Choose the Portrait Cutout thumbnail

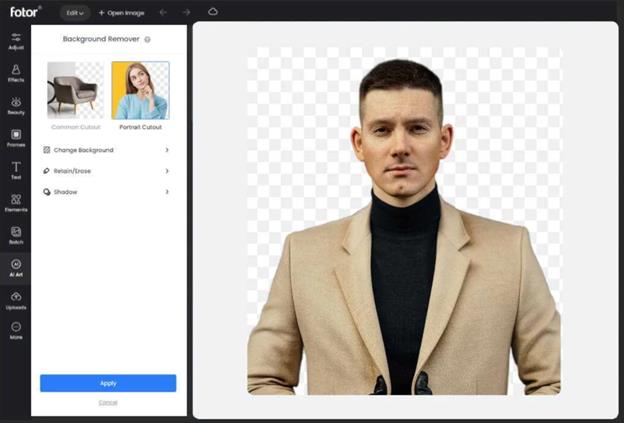pyautogui.click(x=140, y=90)
